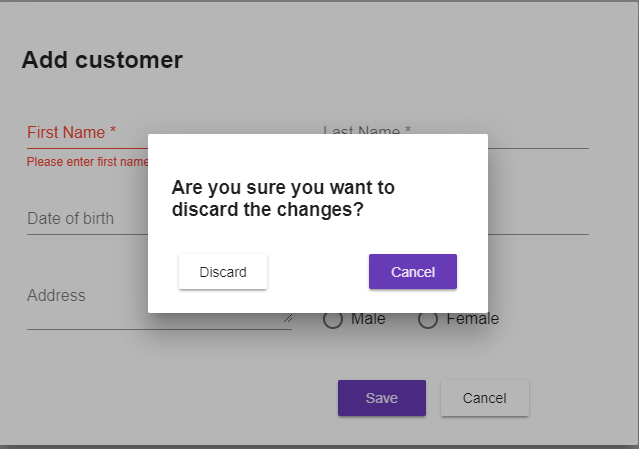Click the Address textarea resize handle
The height and width of the screenshot is (449, 639).
(x=288, y=320)
